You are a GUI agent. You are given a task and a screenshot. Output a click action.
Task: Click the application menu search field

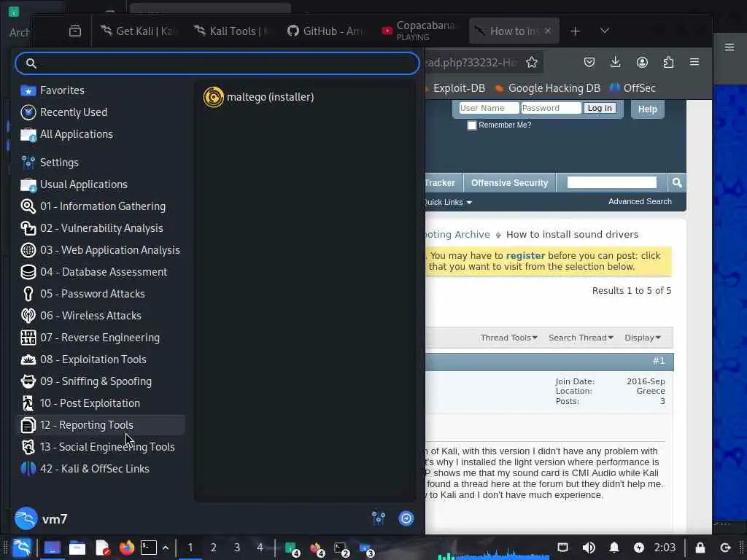[217, 63]
